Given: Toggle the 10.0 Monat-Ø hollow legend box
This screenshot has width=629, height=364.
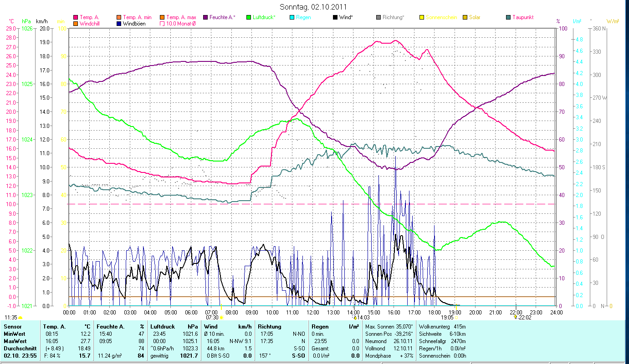Looking at the screenshot, I should point(162,23).
